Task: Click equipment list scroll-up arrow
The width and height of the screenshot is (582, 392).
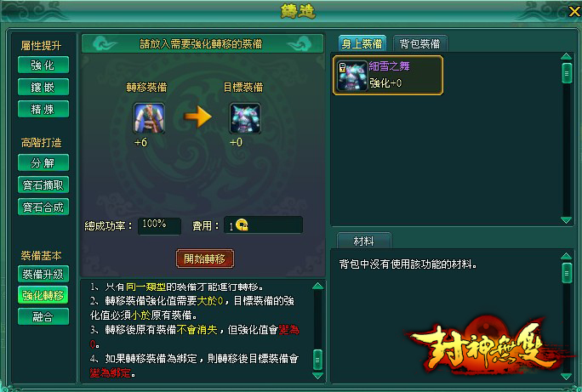Action: (x=567, y=56)
